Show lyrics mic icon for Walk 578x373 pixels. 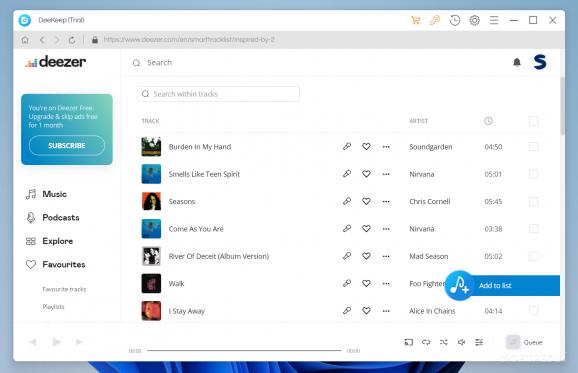[x=347, y=283]
